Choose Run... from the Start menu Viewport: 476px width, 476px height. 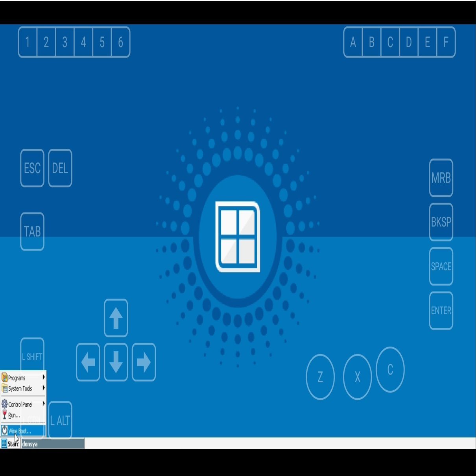pyautogui.click(x=24, y=415)
